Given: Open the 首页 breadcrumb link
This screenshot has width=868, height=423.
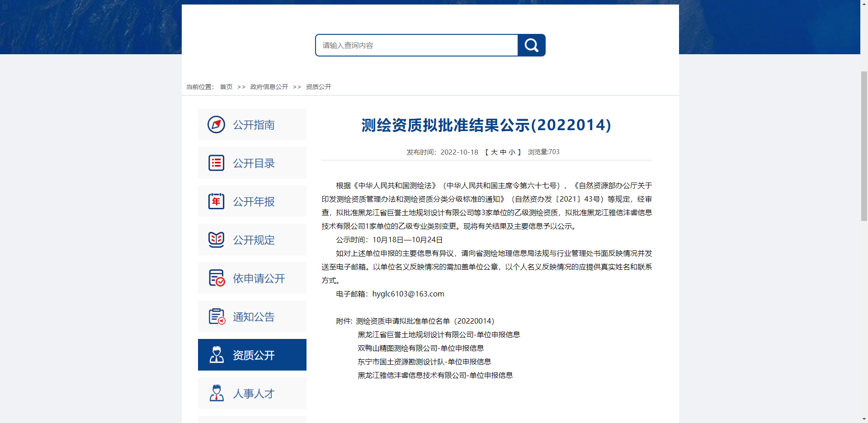Looking at the screenshot, I should pos(226,87).
